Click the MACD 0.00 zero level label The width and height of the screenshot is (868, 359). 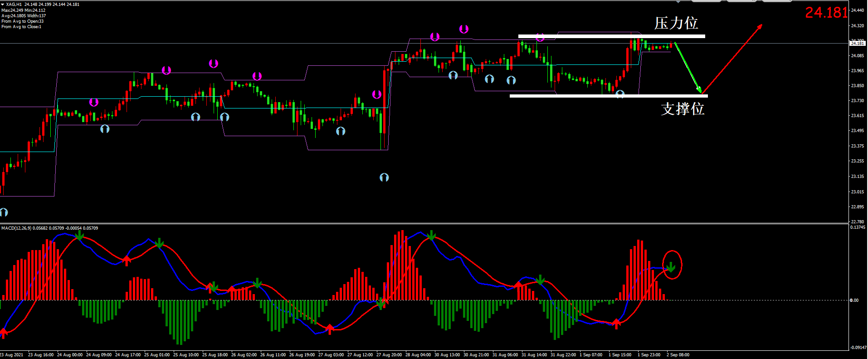click(x=854, y=300)
